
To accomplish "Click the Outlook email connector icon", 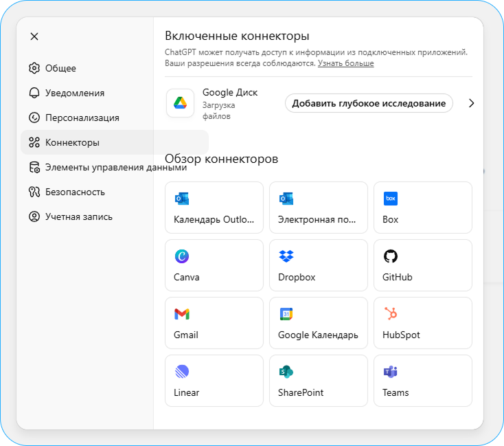I will click(x=286, y=199).
